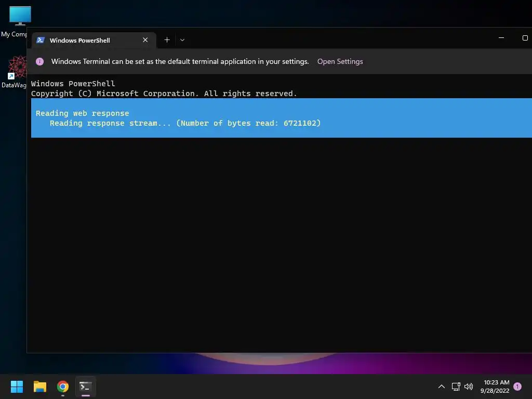Open network status tray icon
Viewport: 532px width, 399px height.
click(456, 387)
